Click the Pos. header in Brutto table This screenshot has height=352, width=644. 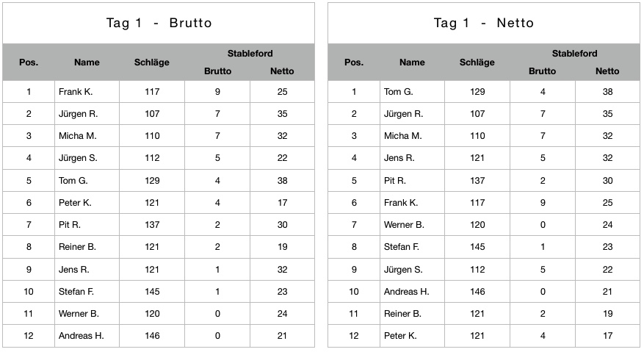pyautogui.click(x=29, y=62)
